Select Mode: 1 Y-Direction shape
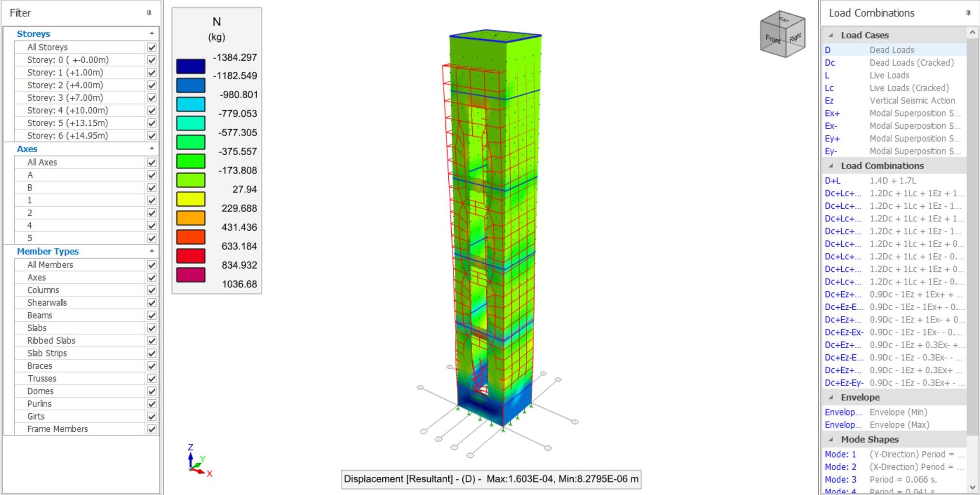The image size is (980, 495). 894,454
